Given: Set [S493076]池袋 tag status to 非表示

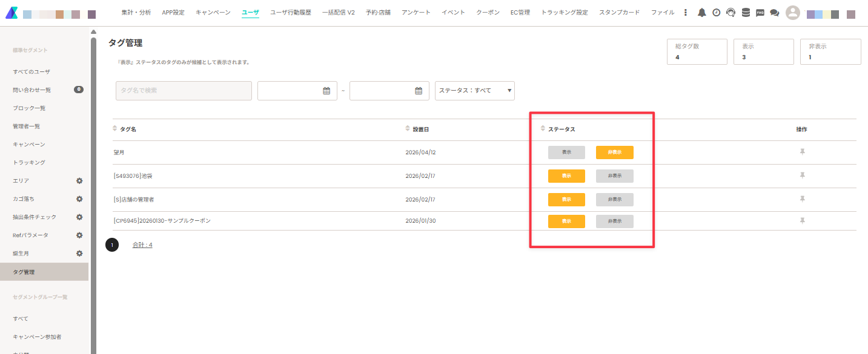Looking at the screenshot, I should coord(615,176).
